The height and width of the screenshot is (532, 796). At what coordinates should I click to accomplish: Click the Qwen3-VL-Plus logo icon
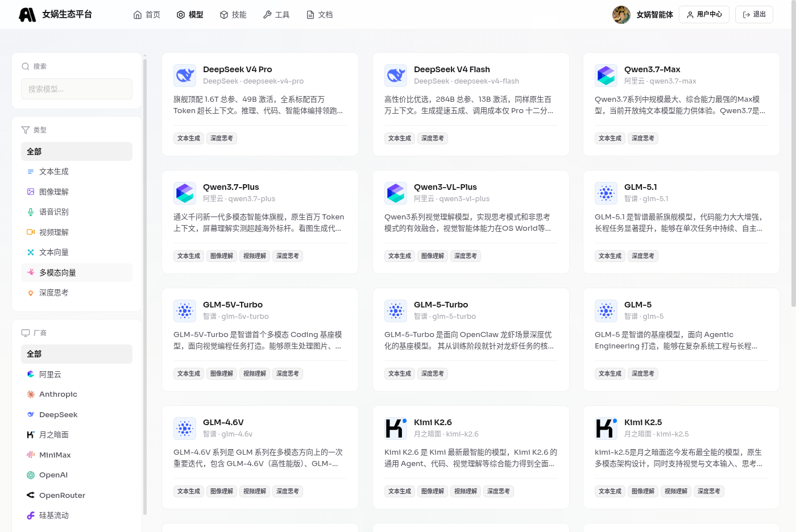tap(396, 193)
